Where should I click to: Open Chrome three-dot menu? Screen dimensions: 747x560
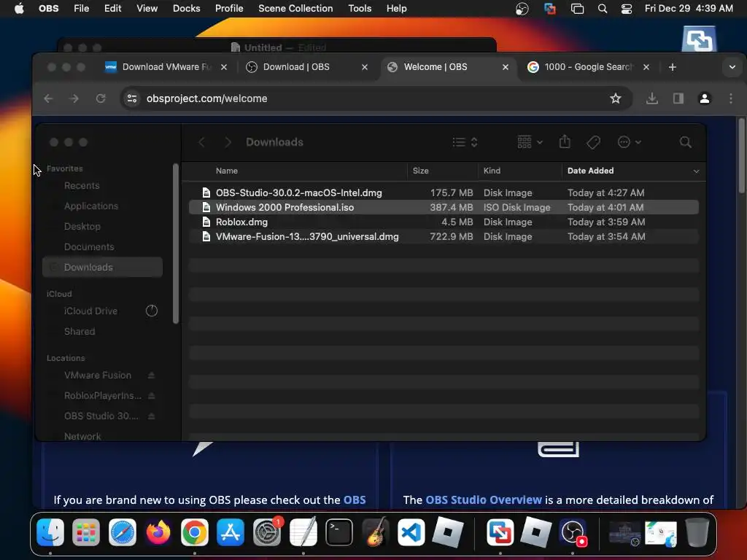tap(731, 98)
